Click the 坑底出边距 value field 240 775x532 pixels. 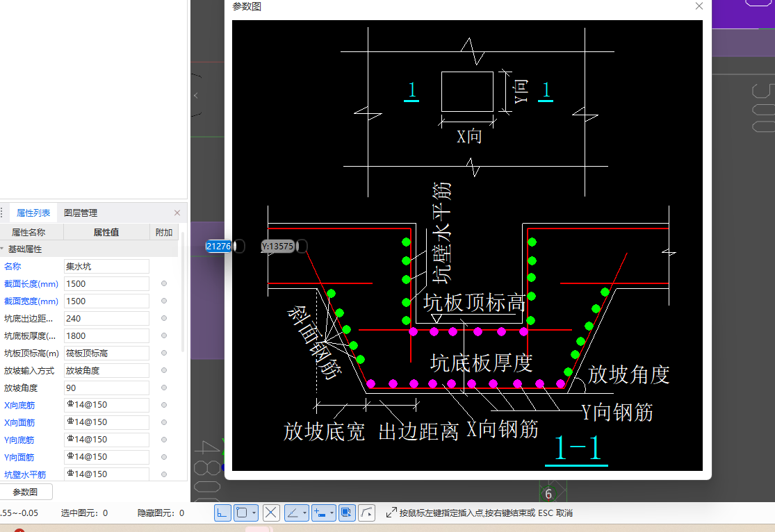106,318
